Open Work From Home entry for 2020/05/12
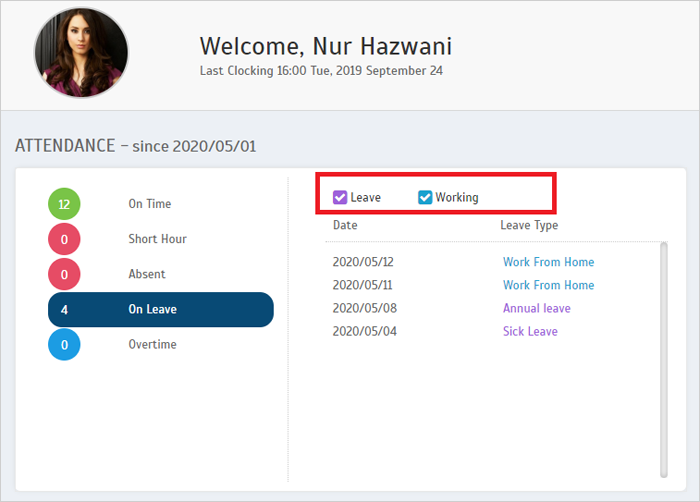The image size is (700, 502). point(548,262)
